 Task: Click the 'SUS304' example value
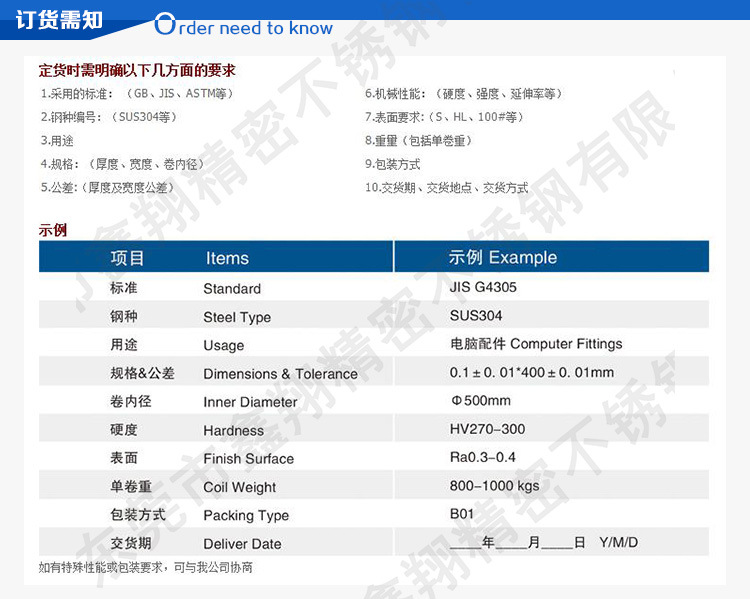click(x=476, y=316)
